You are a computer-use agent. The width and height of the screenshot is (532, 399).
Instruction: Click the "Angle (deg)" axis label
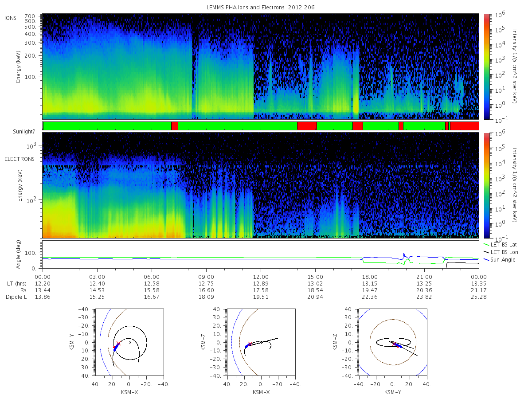pyautogui.click(x=19, y=255)
